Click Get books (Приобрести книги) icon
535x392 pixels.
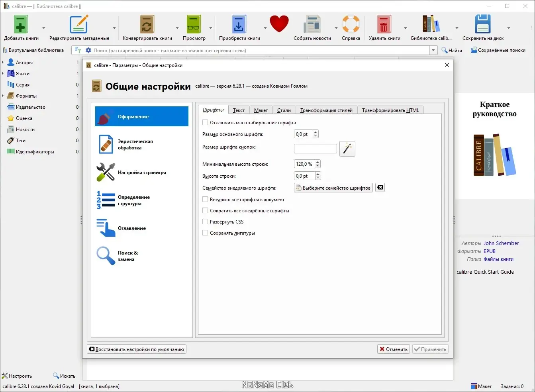click(x=239, y=24)
